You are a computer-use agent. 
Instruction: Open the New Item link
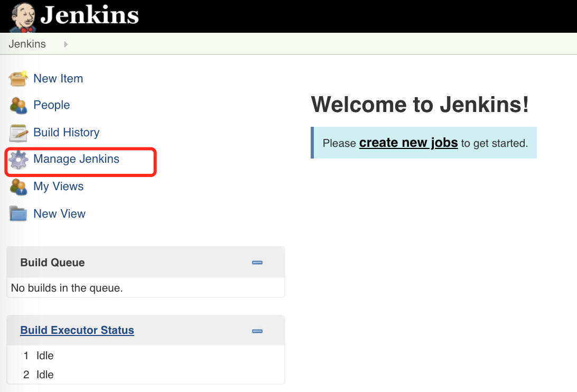pos(58,78)
